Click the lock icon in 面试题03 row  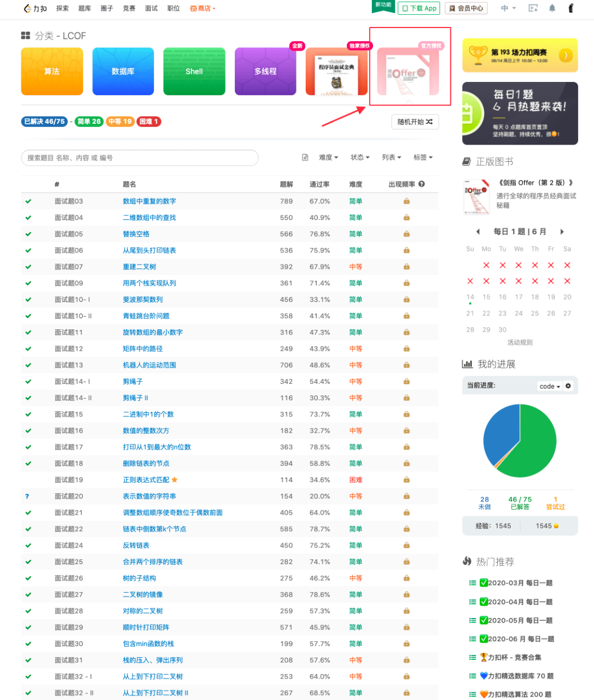click(406, 201)
